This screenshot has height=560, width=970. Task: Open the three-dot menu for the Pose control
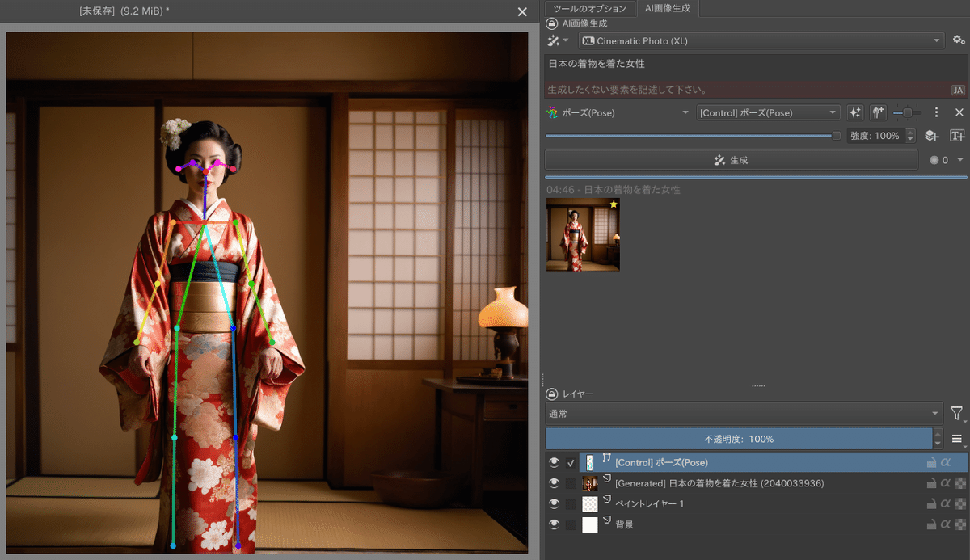936,112
